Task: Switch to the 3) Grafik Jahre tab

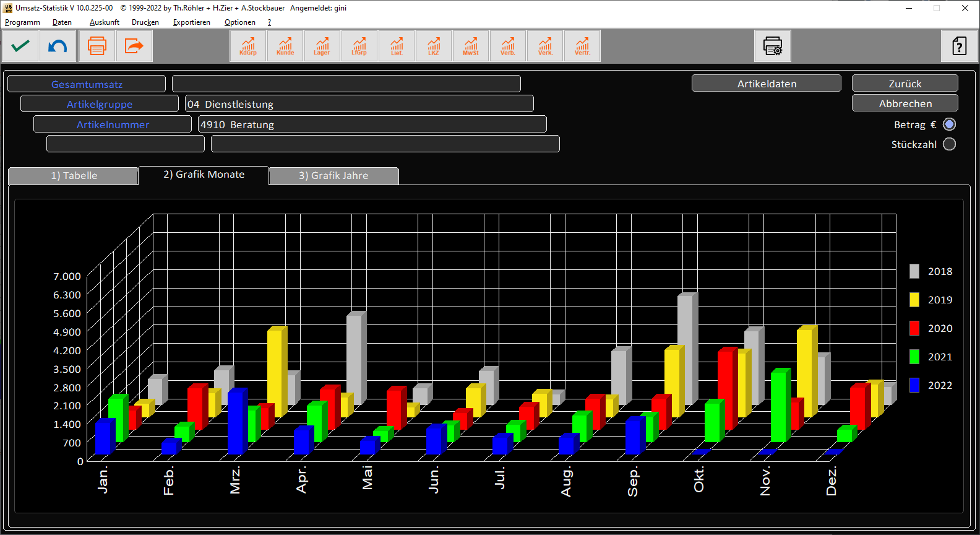Action: tap(333, 176)
